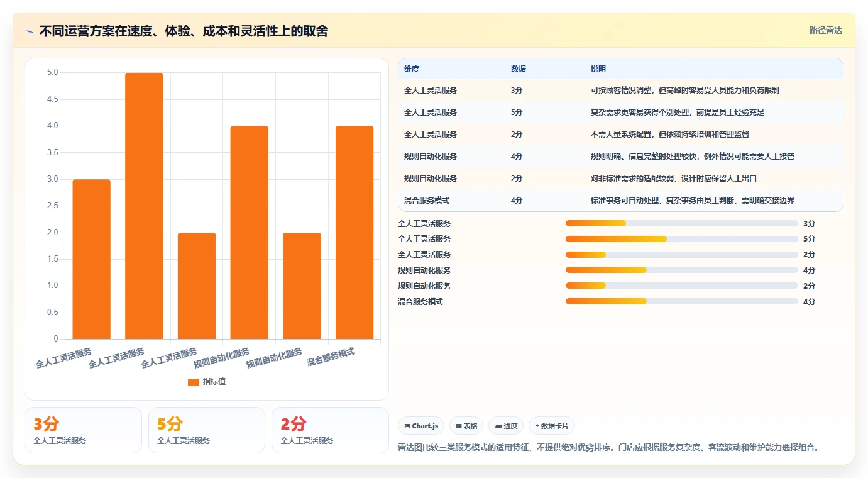Select the 数据卡片 chip

pyautogui.click(x=552, y=426)
